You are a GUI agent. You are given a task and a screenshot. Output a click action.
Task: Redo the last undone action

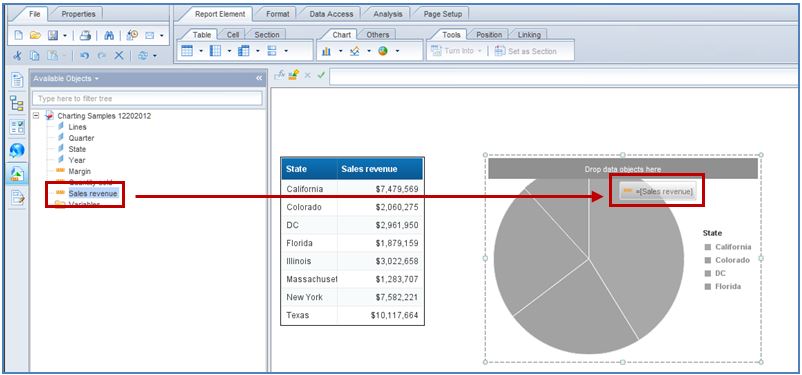[x=102, y=55]
